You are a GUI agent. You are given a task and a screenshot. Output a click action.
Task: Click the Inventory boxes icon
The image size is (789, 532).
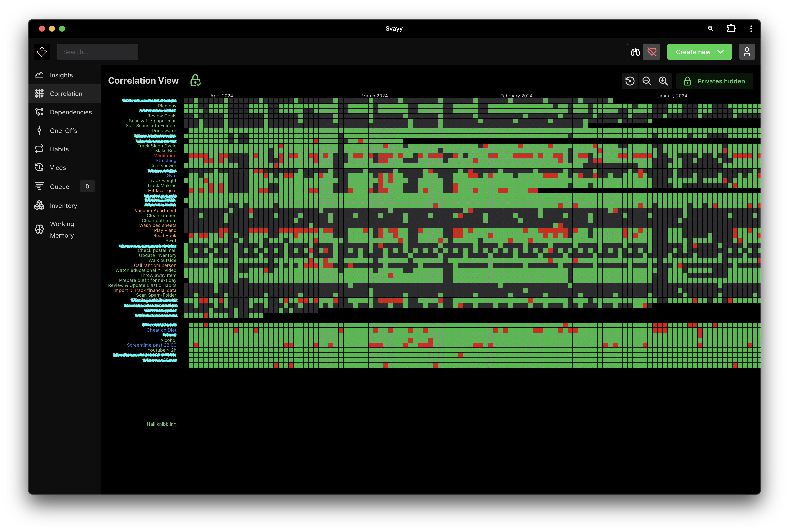pos(39,205)
